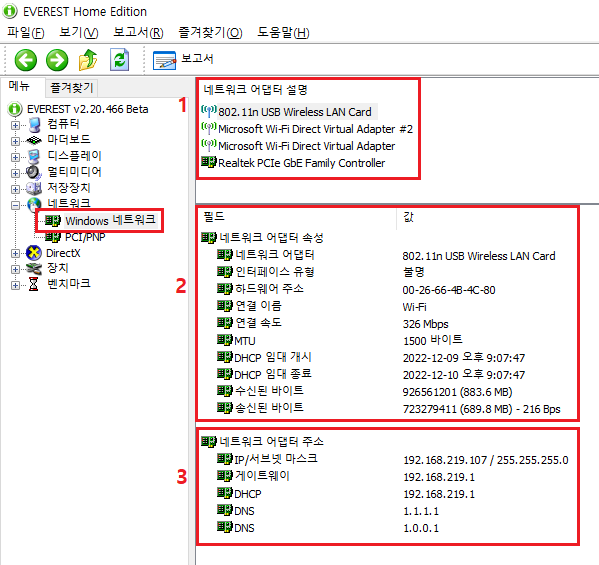Image resolution: width=599 pixels, height=565 pixels.
Task: Click the 326 Mbps speed value
Action: 425,324
